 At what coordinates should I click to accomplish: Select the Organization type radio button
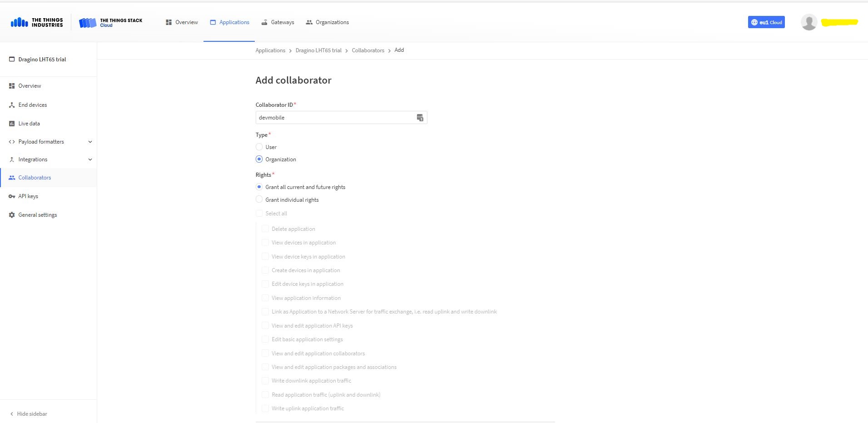pos(259,159)
